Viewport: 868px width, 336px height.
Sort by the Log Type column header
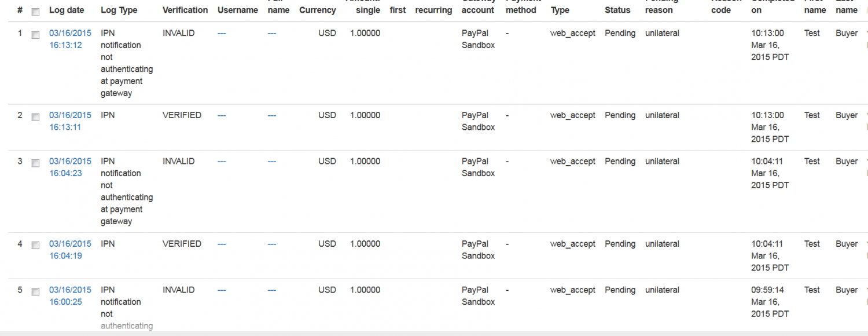pyautogui.click(x=119, y=10)
